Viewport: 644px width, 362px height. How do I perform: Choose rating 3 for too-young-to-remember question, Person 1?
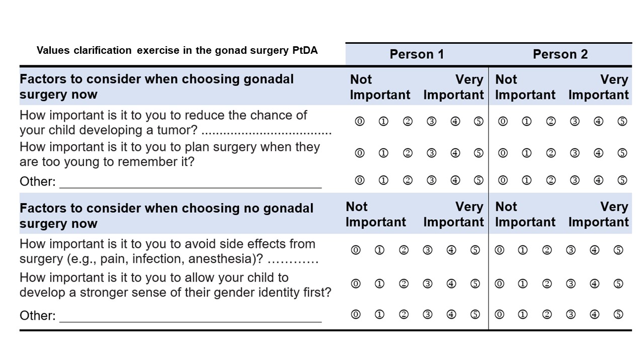431,153
